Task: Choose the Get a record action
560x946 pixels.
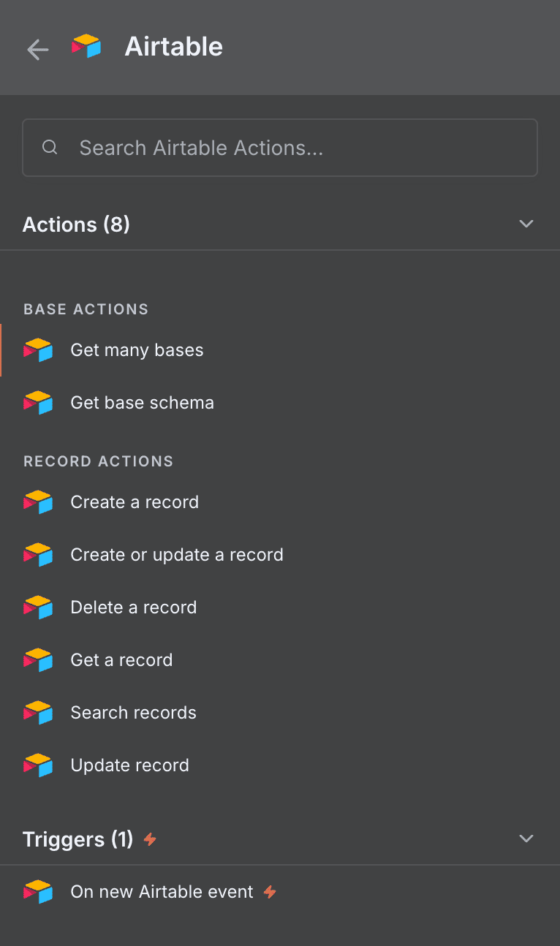Action: point(121,659)
